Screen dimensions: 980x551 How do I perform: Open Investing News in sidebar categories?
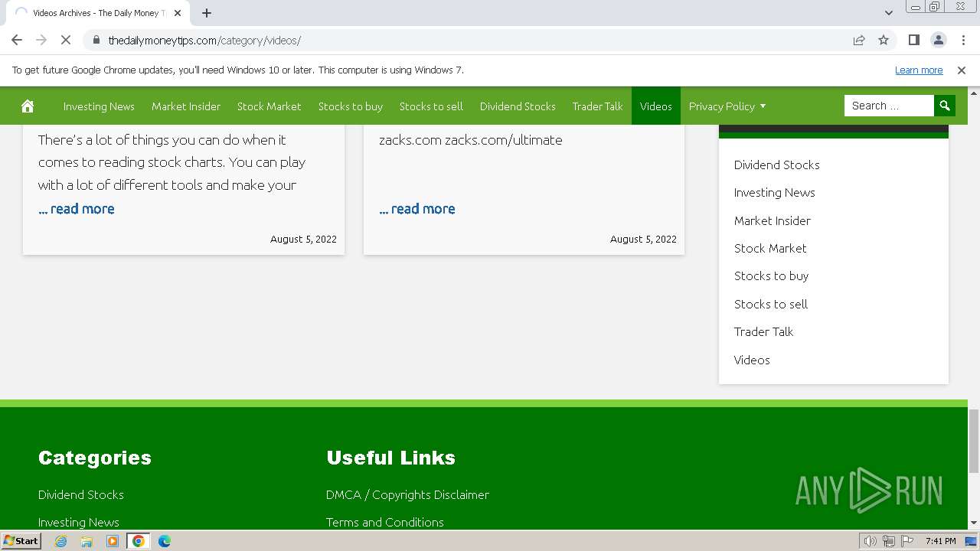click(x=774, y=193)
